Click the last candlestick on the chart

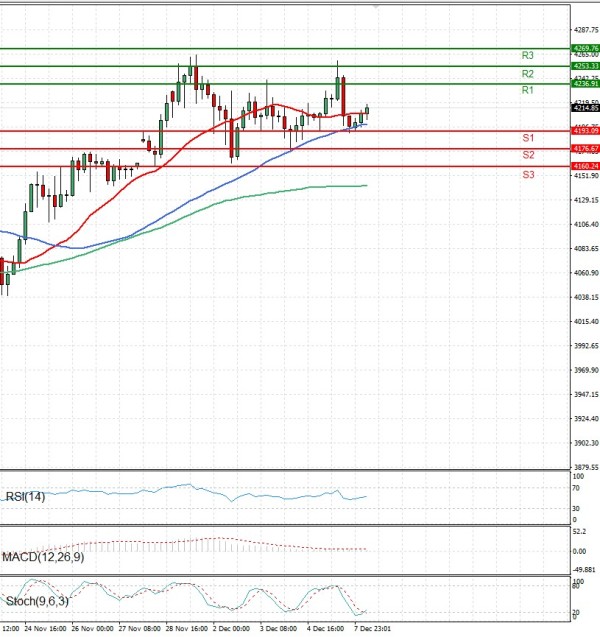[x=367, y=111]
